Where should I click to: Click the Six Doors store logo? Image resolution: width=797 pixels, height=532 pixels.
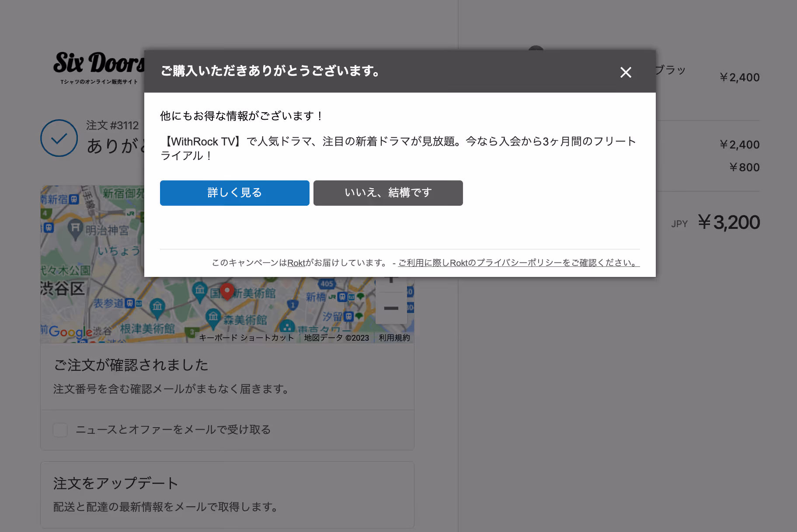[x=98, y=68]
